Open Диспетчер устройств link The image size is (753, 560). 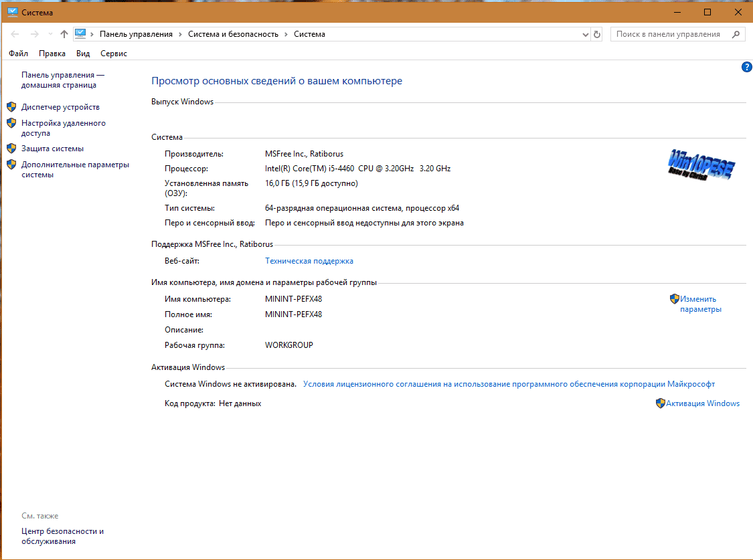[x=60, y=107]
